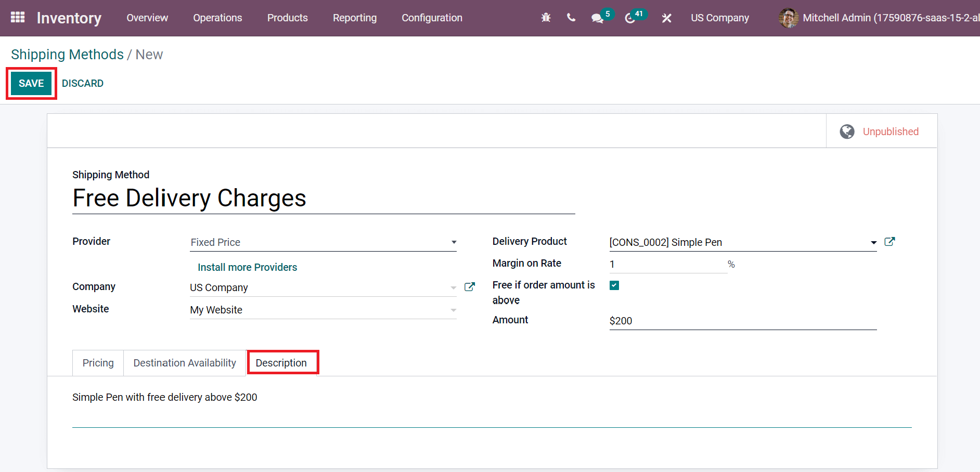Expand the Provider dropdown
Screen dimensions: 980x472
(454, 242)
